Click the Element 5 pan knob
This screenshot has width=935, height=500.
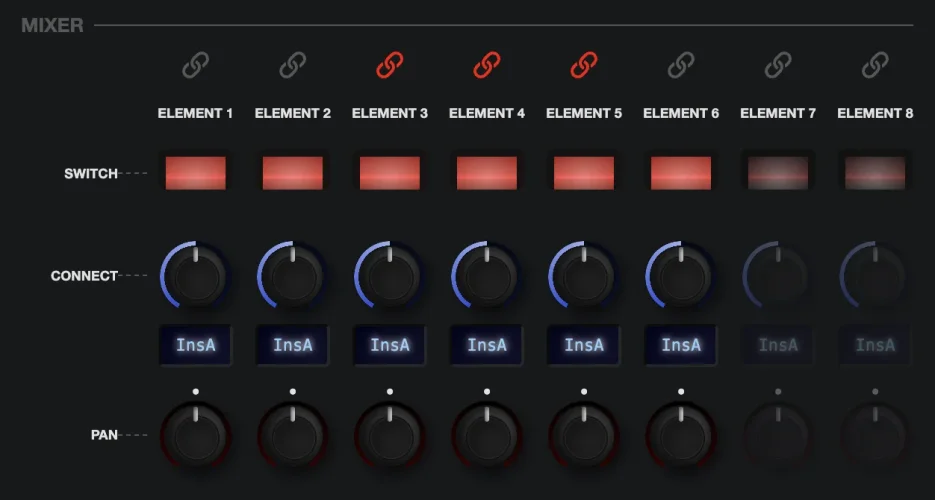pyautogui.click(x=583, y=436)
